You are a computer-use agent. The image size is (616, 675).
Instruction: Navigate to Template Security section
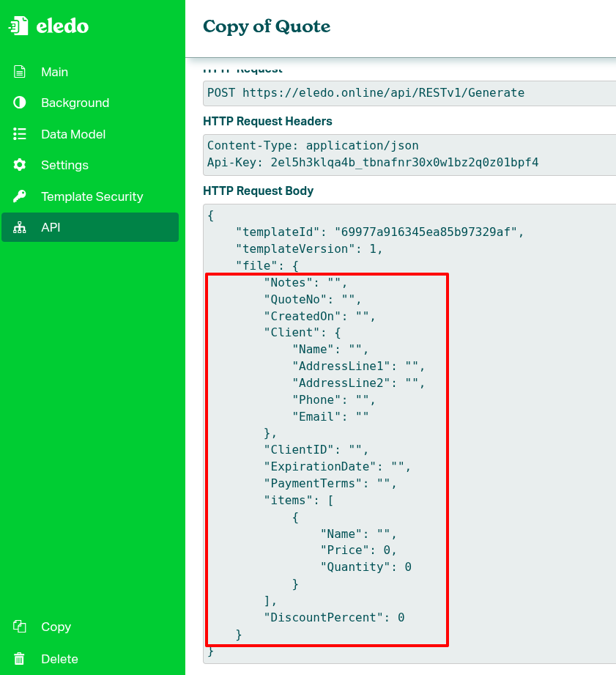click(91, 196)
